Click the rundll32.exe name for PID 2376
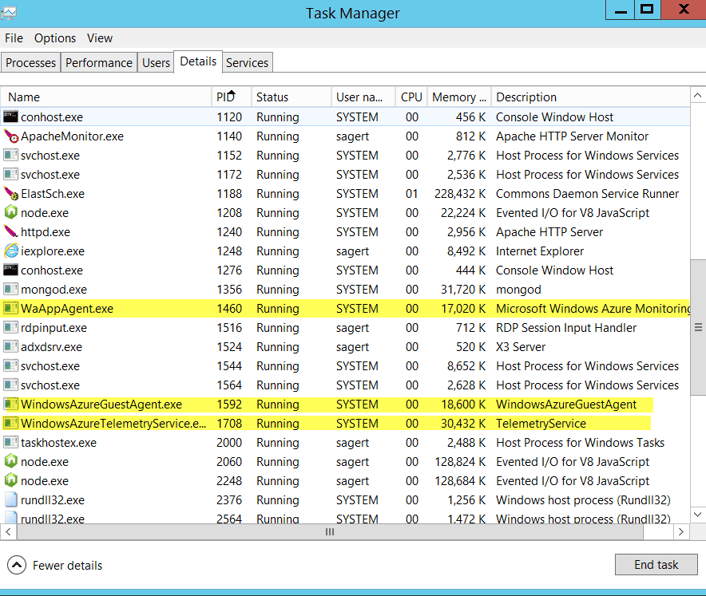706x596 pixels. tap(52, 500)
